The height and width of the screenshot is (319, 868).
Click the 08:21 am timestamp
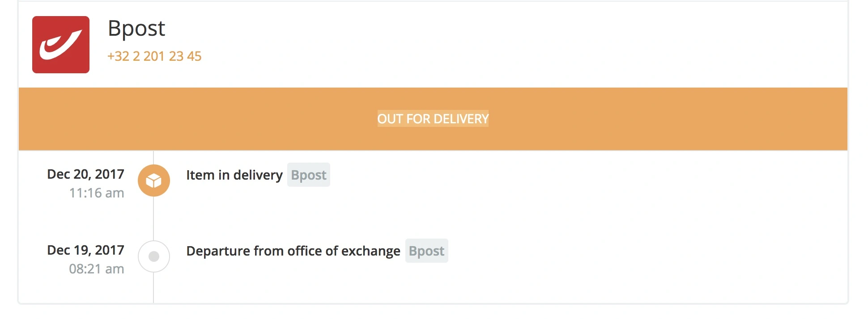coord(96,269)
